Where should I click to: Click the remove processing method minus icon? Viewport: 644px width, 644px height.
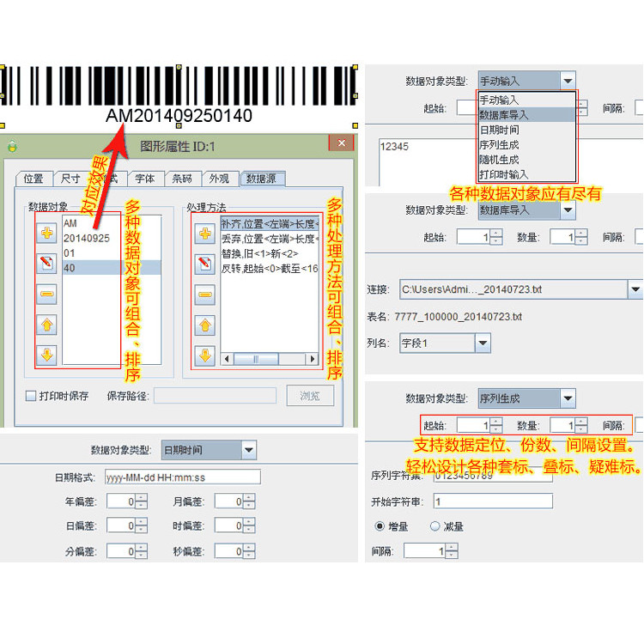pyautogui.click(x=205, y=295)
